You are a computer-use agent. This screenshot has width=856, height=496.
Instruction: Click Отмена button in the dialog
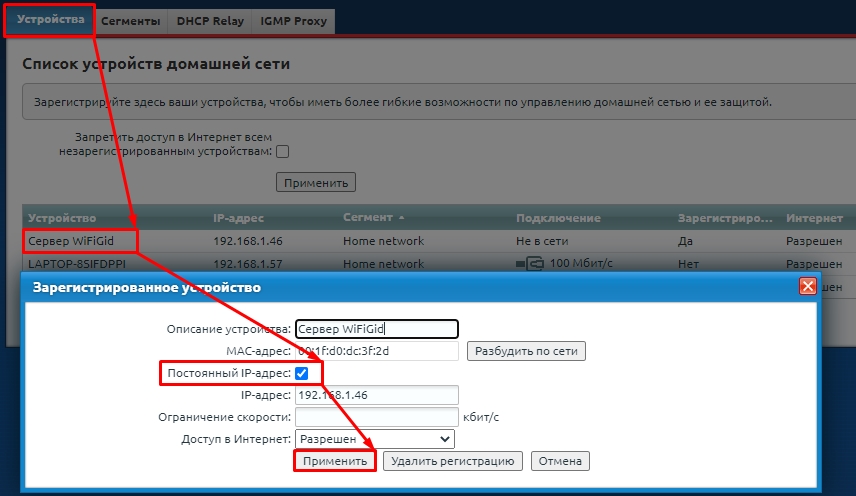coord(560,461)
